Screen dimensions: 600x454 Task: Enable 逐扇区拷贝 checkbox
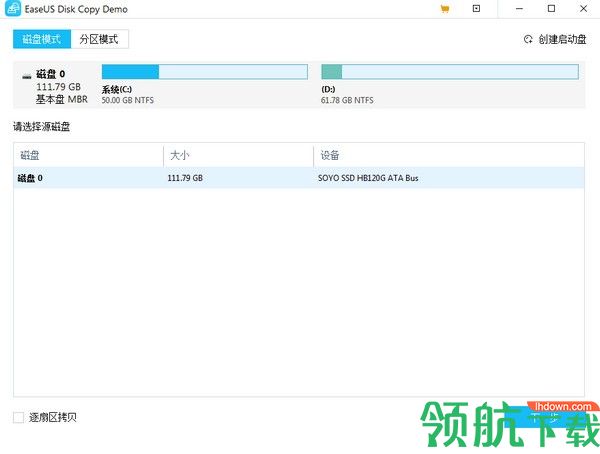pyautogui.click(x=18, y=417)
